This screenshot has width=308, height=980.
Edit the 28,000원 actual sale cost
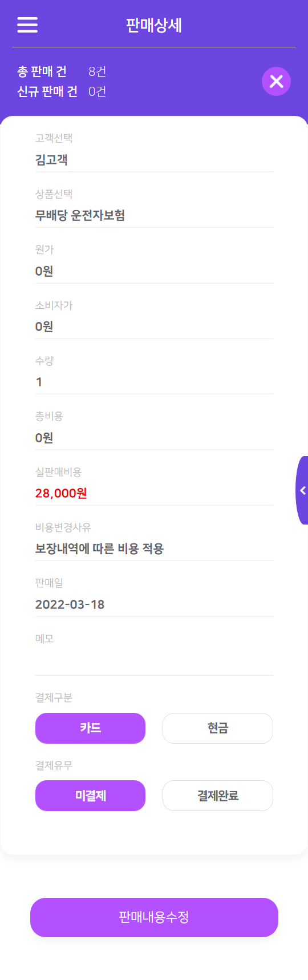click(x=154, y=494)
